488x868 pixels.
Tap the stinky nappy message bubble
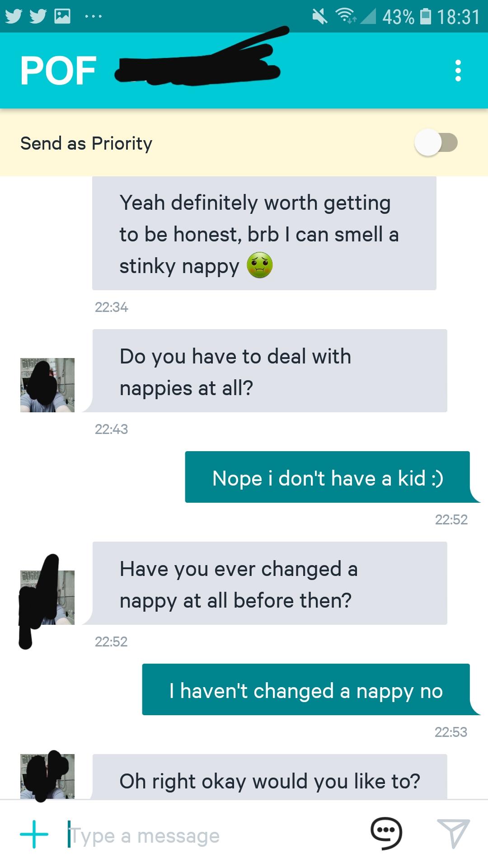pos(264,233)
